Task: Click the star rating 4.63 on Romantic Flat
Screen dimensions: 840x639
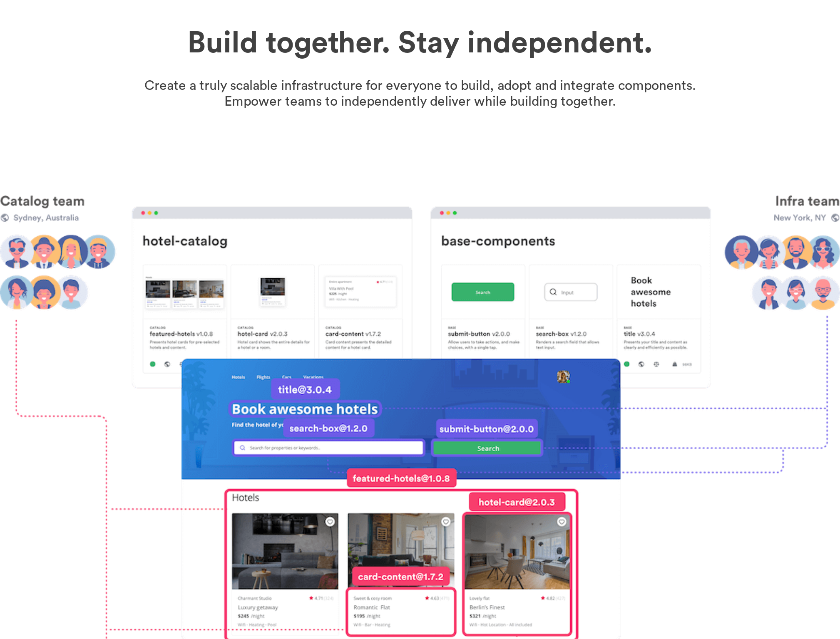Action: pyautogui.click(x=437, y=598)
